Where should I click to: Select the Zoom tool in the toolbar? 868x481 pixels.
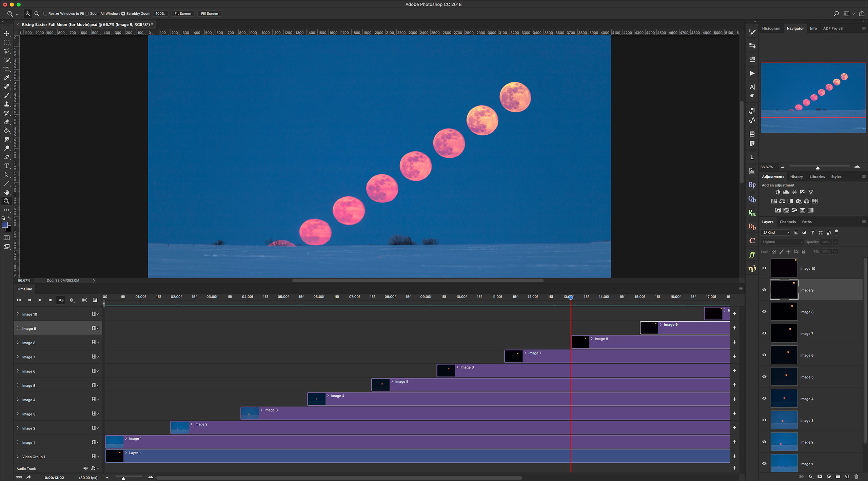tap(7, 201)
